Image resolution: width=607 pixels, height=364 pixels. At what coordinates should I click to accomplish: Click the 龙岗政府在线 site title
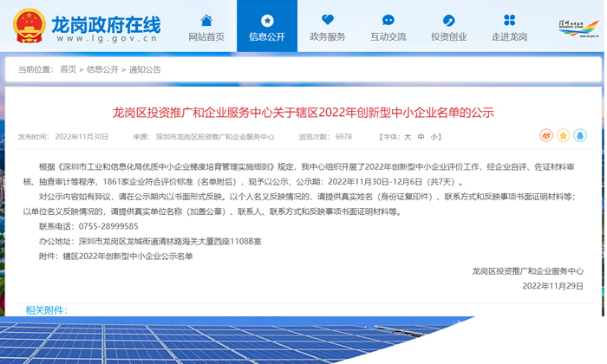(x=108, y=19)
